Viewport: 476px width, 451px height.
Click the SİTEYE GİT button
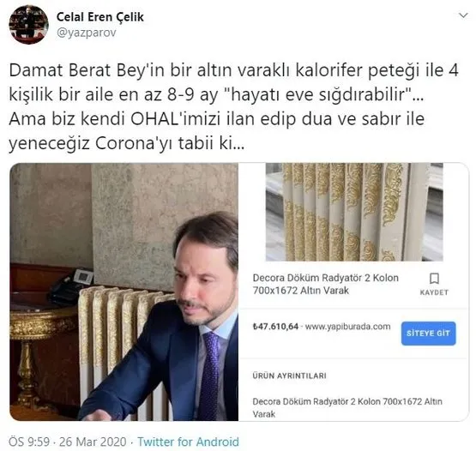coord(428,334)
